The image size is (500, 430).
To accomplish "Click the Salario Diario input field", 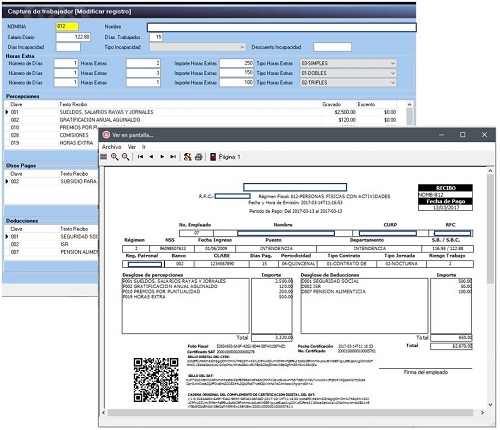I will coord(73,37).
